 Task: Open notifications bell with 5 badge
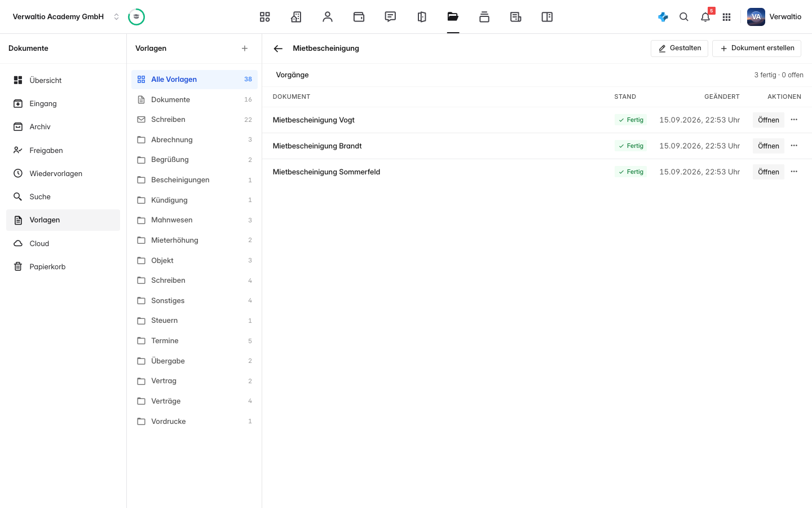tap(705, 17)
